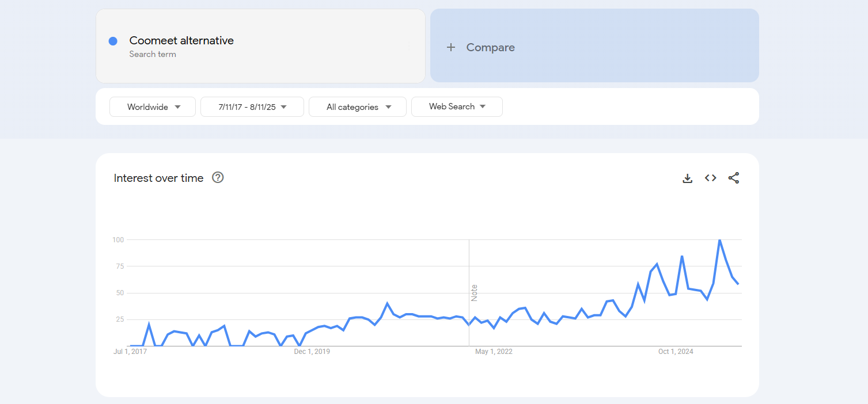This screenshot has height=404, width=868.
Task: Open the Worldwide region dropdown
Action: pos(153,107)
